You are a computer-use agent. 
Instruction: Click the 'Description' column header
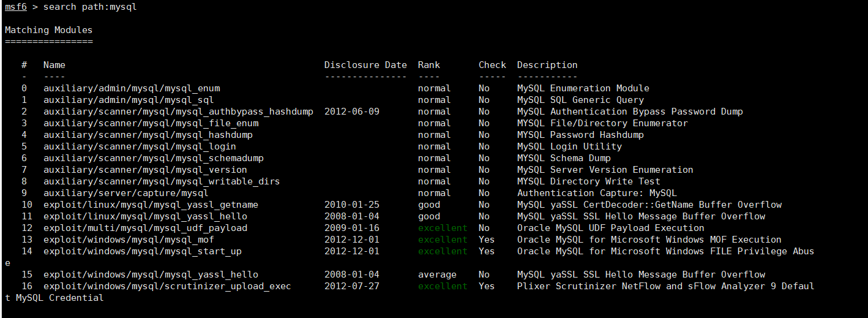[547, 65]
